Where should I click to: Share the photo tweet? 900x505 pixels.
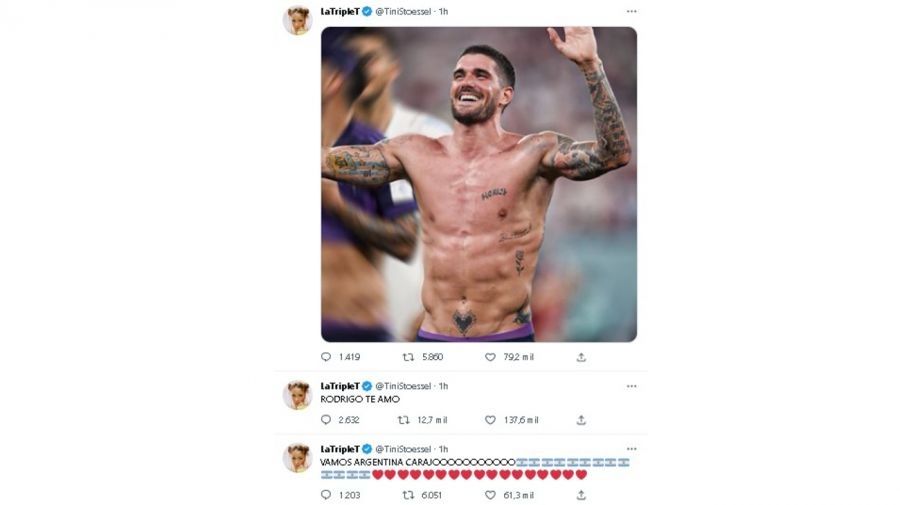pos(581,357)
